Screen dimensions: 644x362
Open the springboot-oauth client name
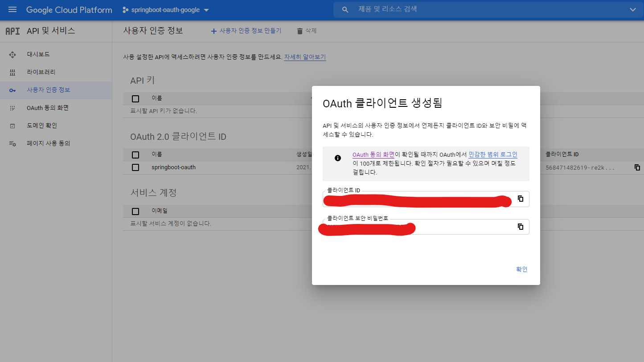(x=173, y=167)
